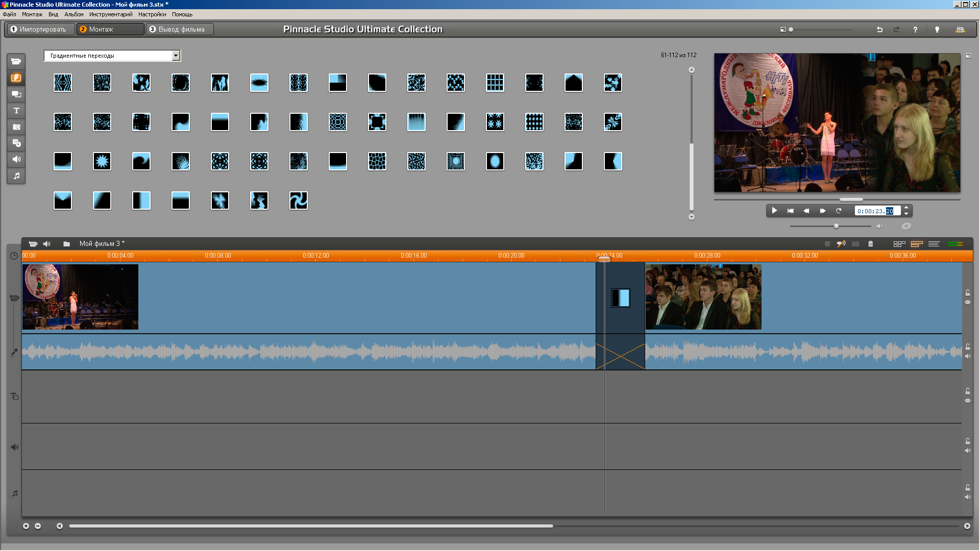Switch to timeline view
980x551 pixels.
point(917,244)
